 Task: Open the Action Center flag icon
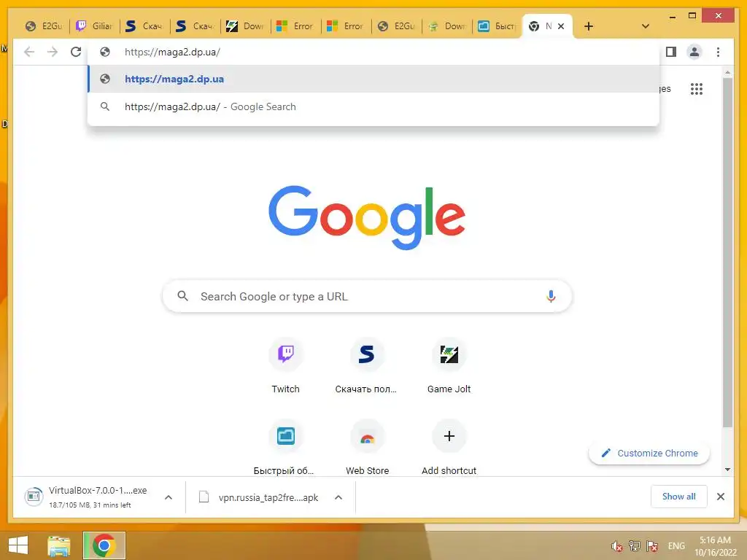coord(652,546)
